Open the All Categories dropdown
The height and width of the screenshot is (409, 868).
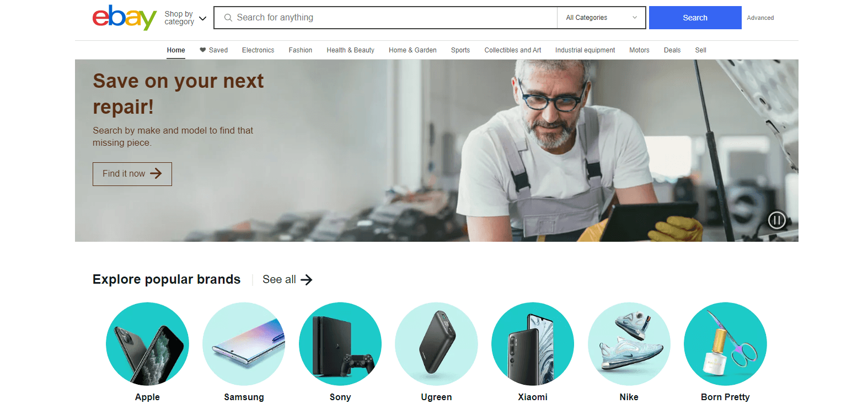[602, 18]
